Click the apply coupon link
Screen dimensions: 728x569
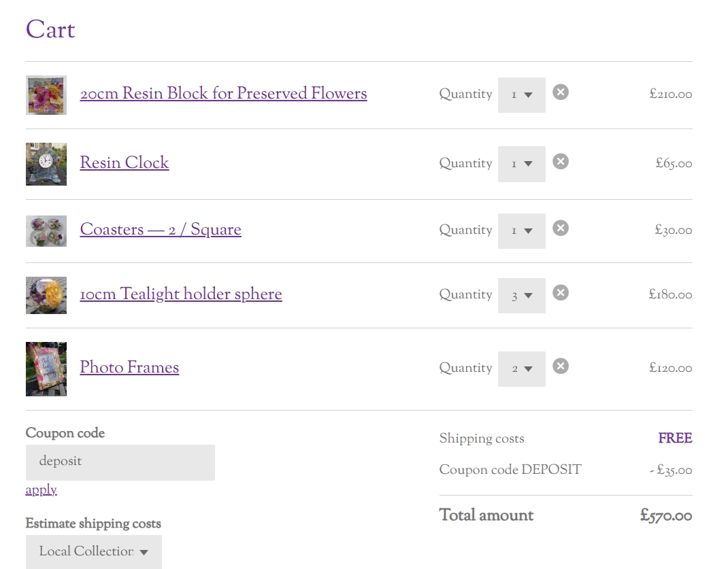pyautogui.click(x=42, y=489)
